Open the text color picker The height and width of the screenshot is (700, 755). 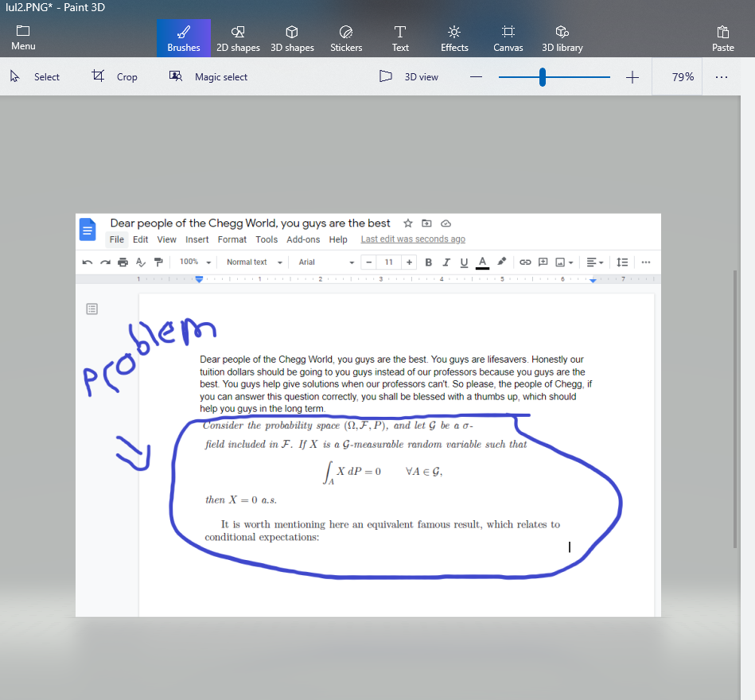[482, 262]
